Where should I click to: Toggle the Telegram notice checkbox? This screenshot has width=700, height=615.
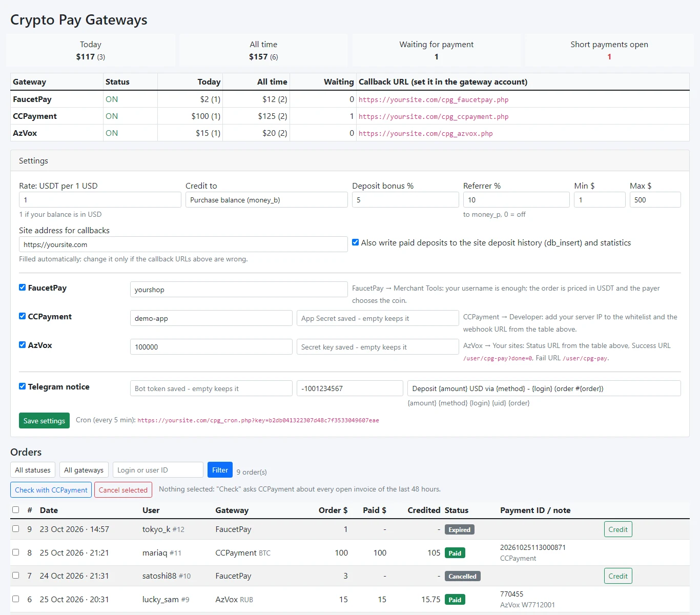[x=23, y=386]
